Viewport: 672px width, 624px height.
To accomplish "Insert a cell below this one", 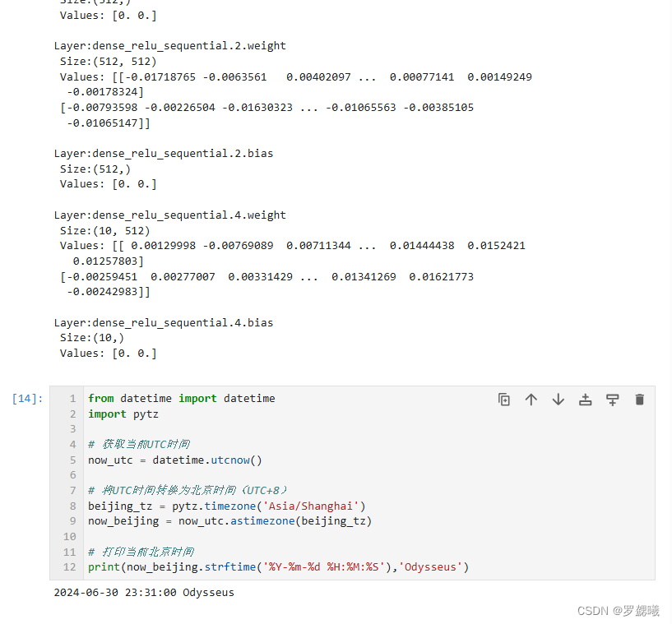I will [x=613, y=400].
